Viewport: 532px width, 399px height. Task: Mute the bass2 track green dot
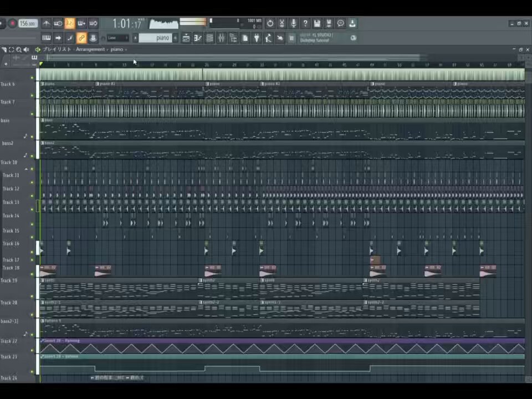click(x=32, y=156)
